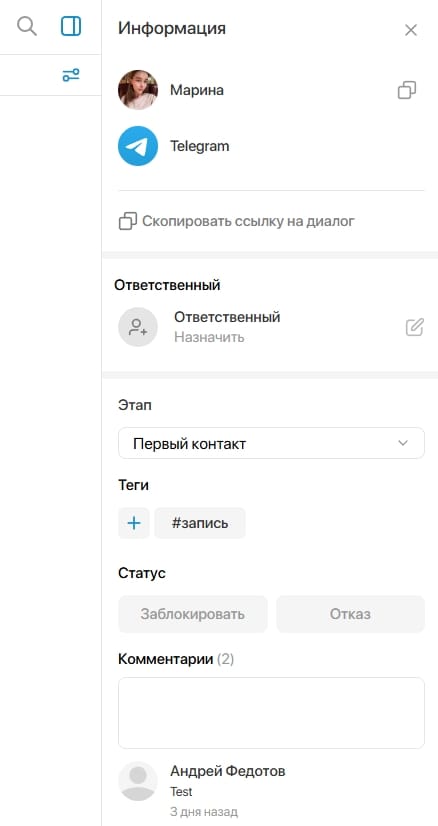Open the filter sliders icon
This screenshot has height=826, width=438.
(x=71, y=75)
